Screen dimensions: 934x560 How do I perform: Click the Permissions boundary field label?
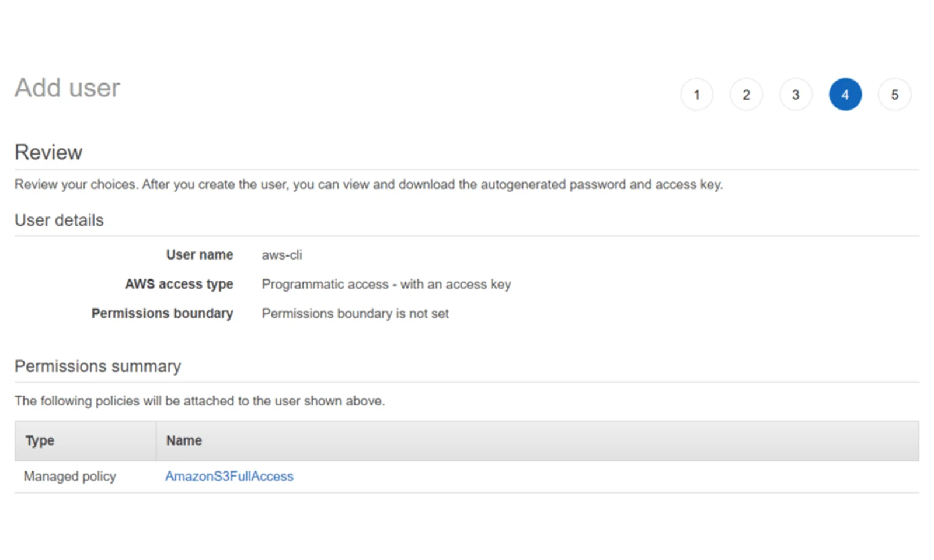pyautogui.click(x=162, y=313)
